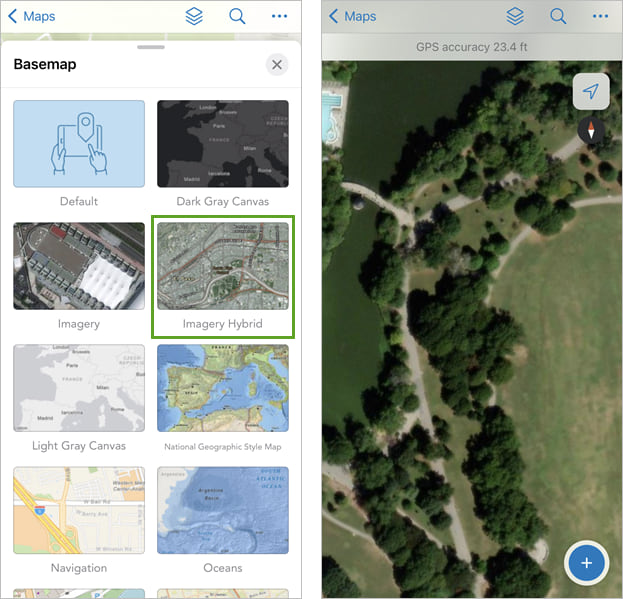Tap the Oceans label text
Image resolution: width=623 pixels, height=599 pixels.
pos(223,568)
